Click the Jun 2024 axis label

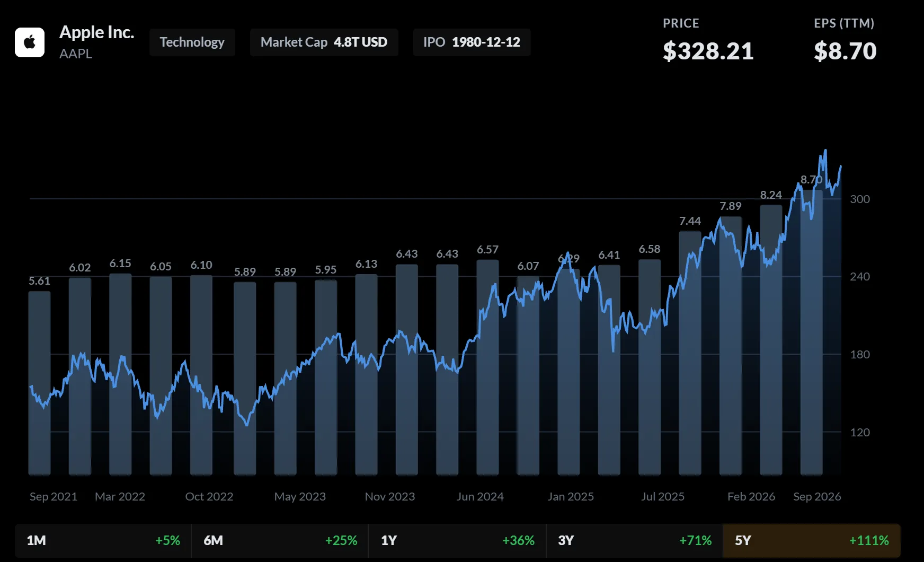(x=480, y=497)
